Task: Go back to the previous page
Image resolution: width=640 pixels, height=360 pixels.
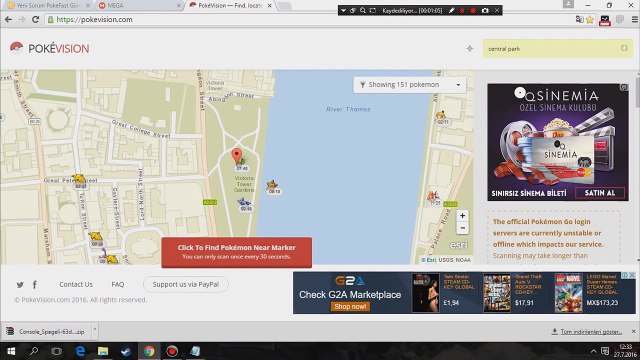Action: [8, 19]
